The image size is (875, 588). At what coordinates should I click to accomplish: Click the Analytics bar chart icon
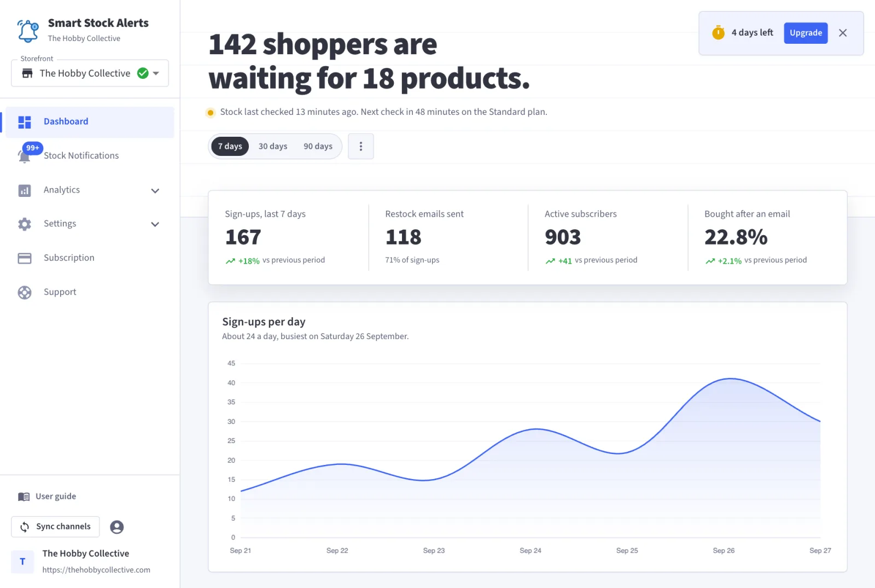coord(25,190)
